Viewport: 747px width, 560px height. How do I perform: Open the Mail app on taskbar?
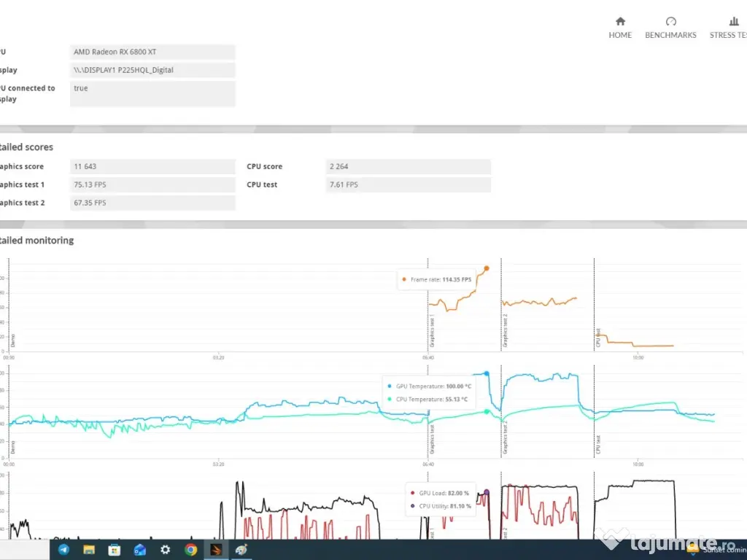point(140,550)
